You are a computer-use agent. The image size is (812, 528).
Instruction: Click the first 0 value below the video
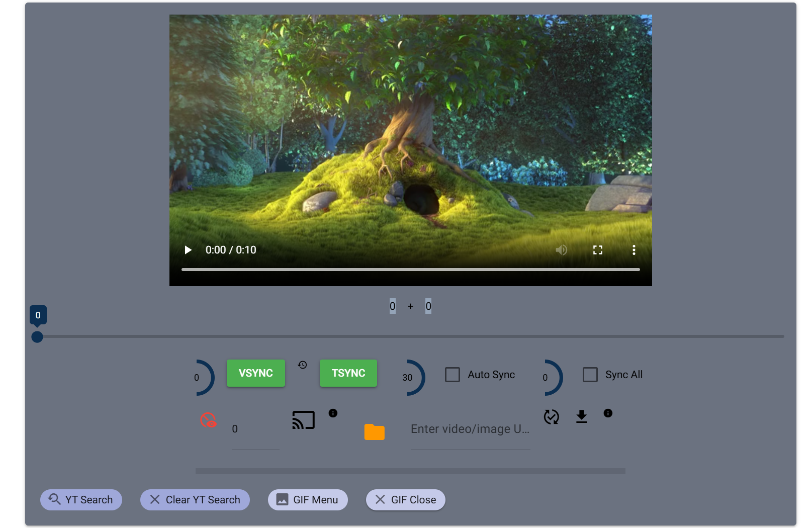[x=393, y=306]
